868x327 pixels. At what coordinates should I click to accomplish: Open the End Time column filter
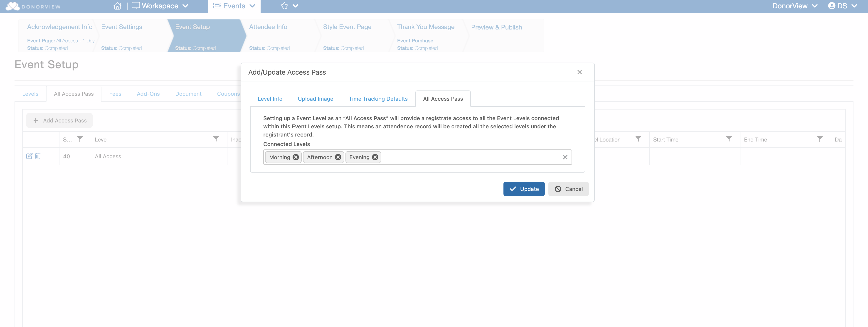point(820,139)
